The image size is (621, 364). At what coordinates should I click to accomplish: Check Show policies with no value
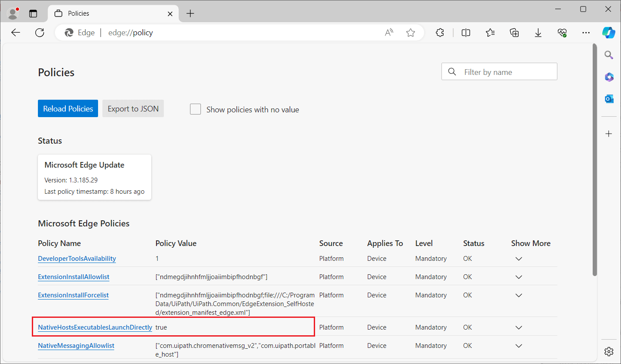tap(195, 109)
